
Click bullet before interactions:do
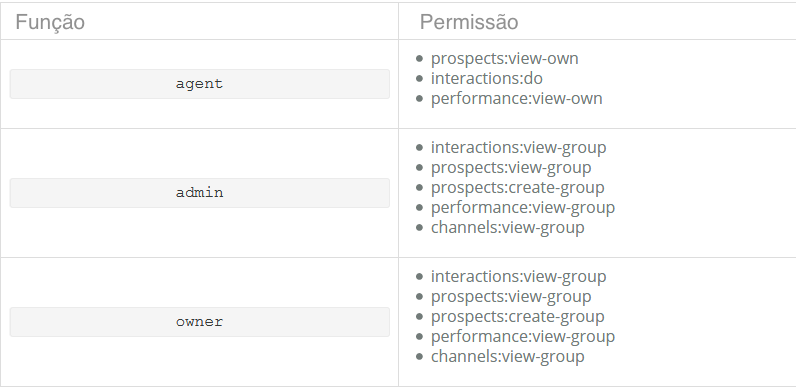pos(419,79)
